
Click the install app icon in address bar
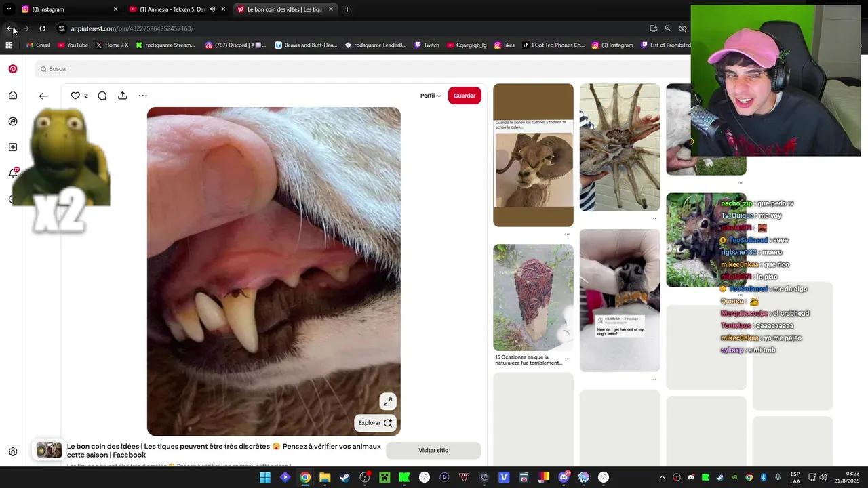pyautogui.click(x=653, y=28)
